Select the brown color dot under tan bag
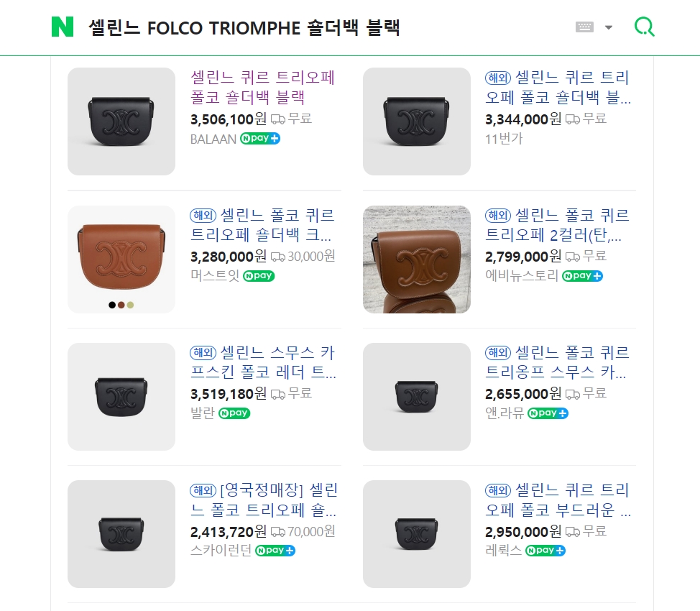The height and width of the screenshot is (611, 700). [x=121, y=305]
